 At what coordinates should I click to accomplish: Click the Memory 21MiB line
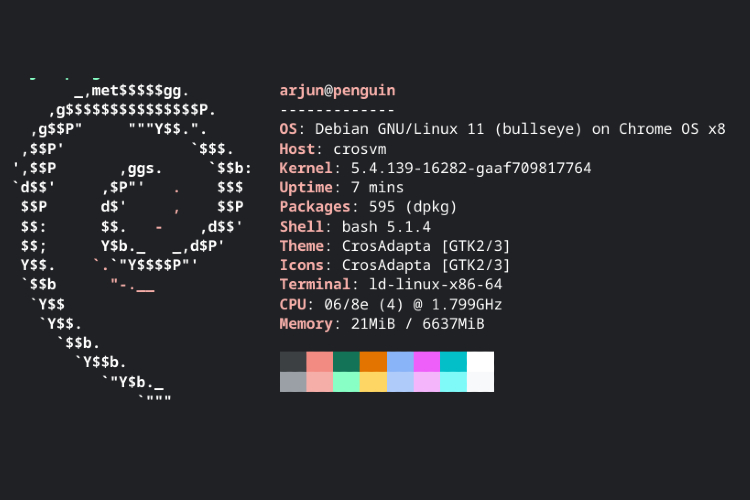click(x=382, y=324)
